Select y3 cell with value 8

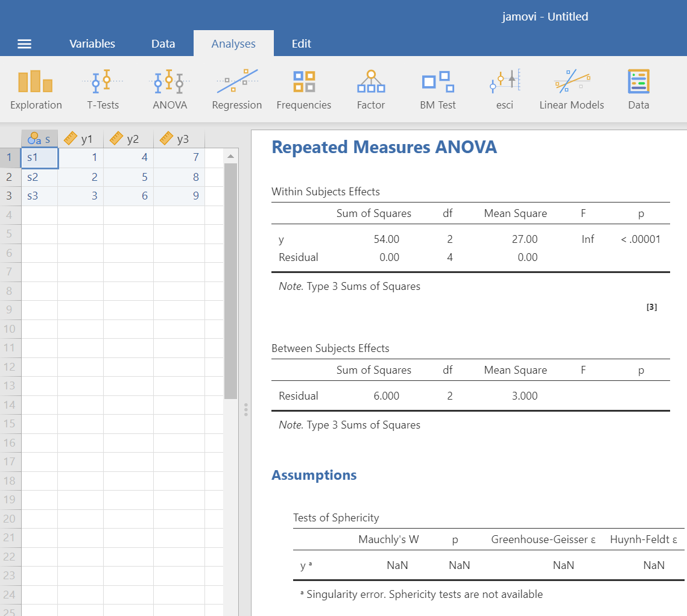(x=179, y=177)
